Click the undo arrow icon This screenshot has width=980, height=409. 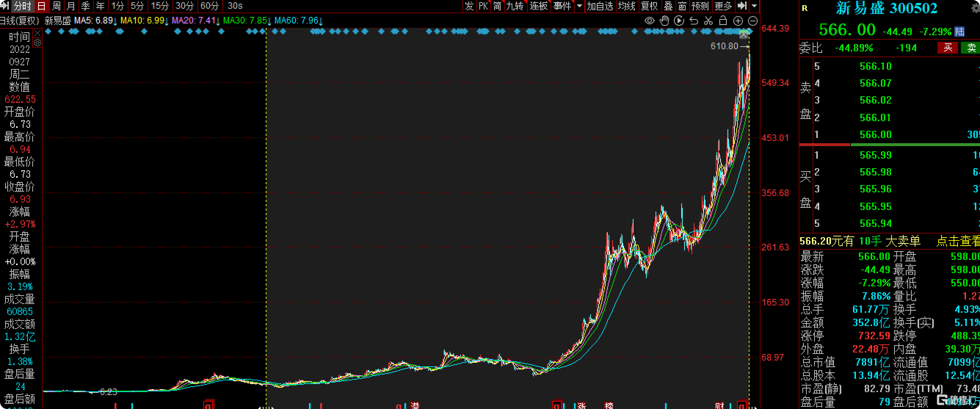point(694,21)
